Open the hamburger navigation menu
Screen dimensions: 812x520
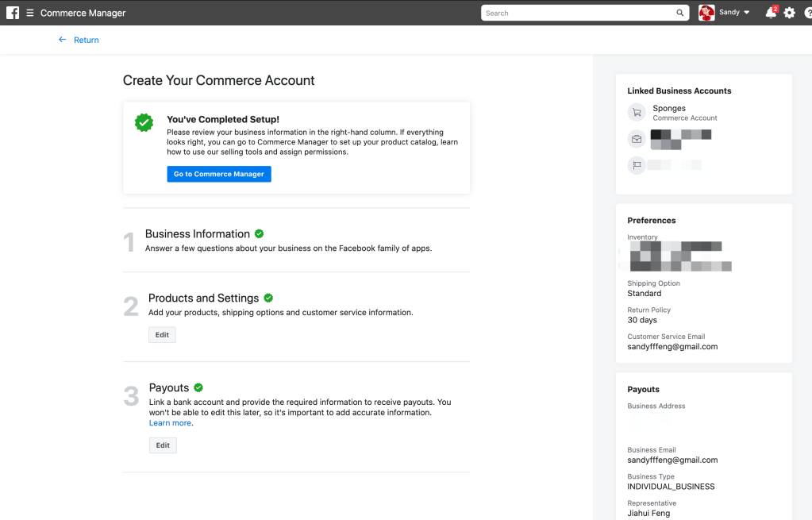pos(30,13)
